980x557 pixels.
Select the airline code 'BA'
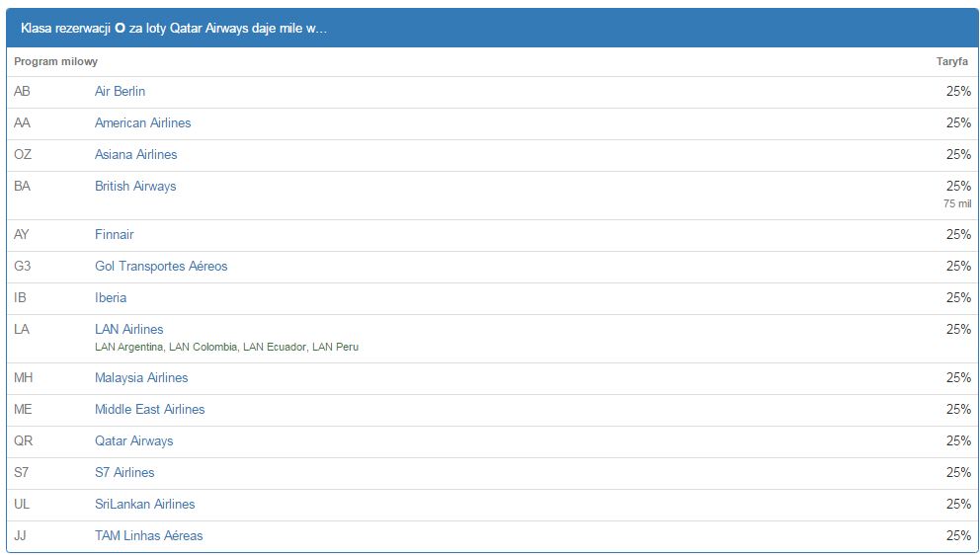point(22,187)
